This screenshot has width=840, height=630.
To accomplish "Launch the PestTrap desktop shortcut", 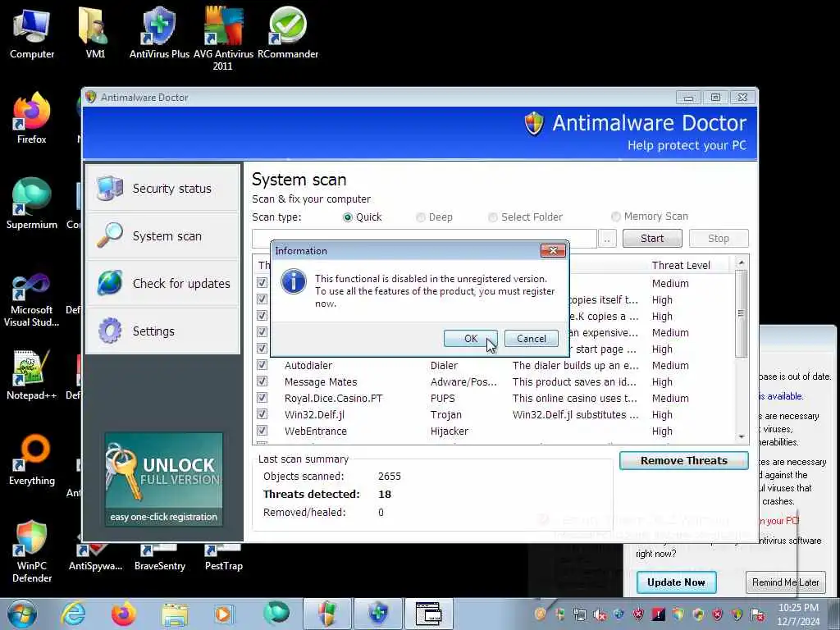I will [x=223, y=557].
